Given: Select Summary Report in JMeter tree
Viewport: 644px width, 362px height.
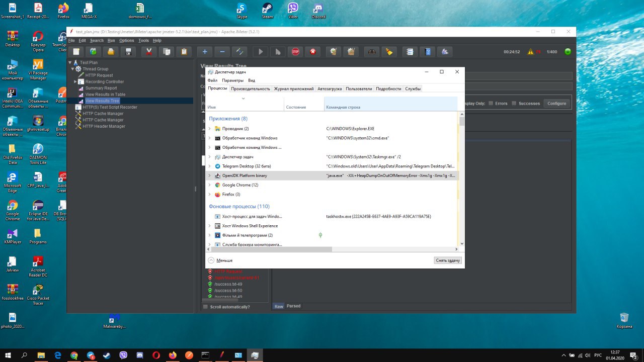Looking at the screenshot, I should coord(101,88).
